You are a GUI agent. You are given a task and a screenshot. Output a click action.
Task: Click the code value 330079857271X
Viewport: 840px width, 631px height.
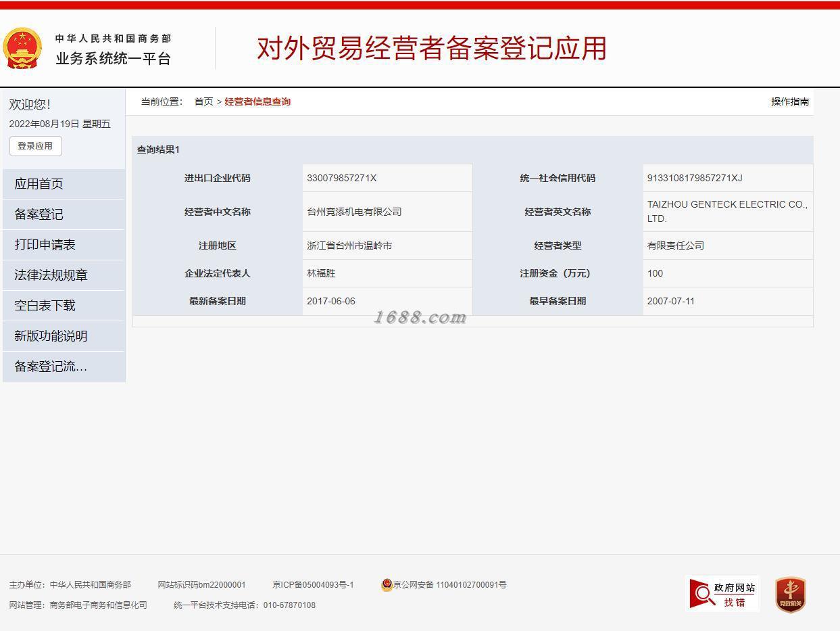click(x=342, y=178)
